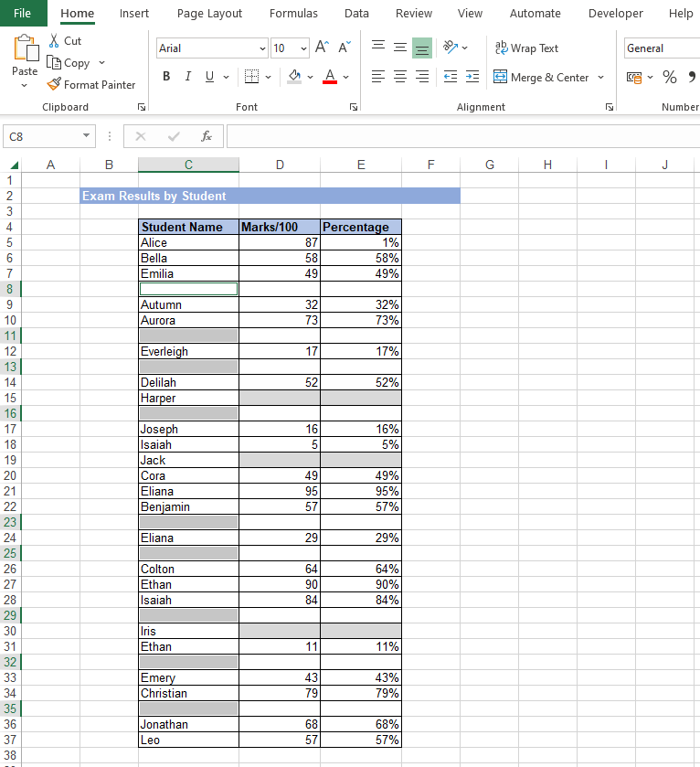This screenshot has width=700, height=767.
Task: Click the Percent Style icon
Action: [x=670, y=77]
